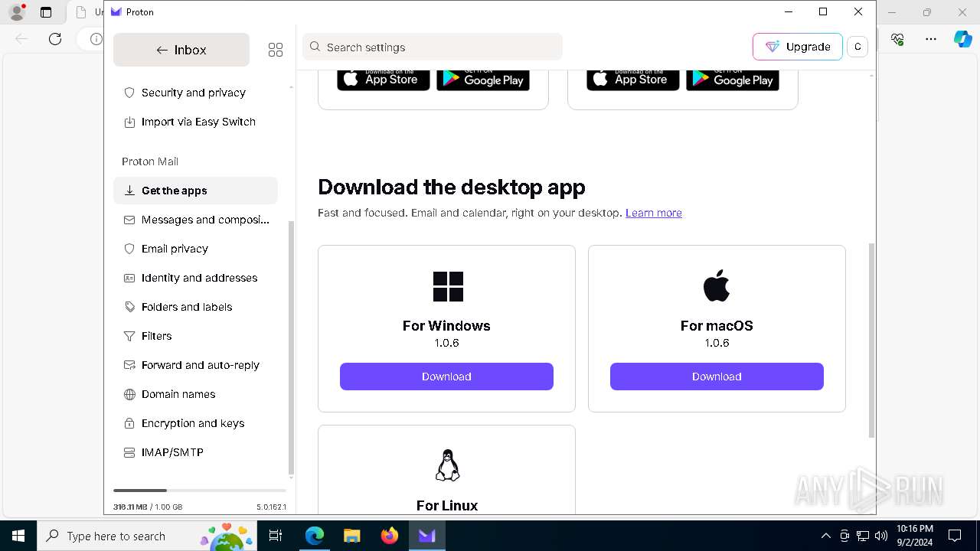Screen dimensions: 980x551
Task: Open the Windows Start menu
Action: [x=18, y=536]
